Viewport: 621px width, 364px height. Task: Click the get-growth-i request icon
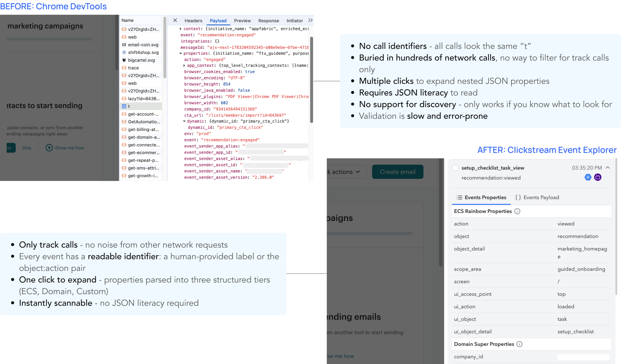[x=124, y=176]
